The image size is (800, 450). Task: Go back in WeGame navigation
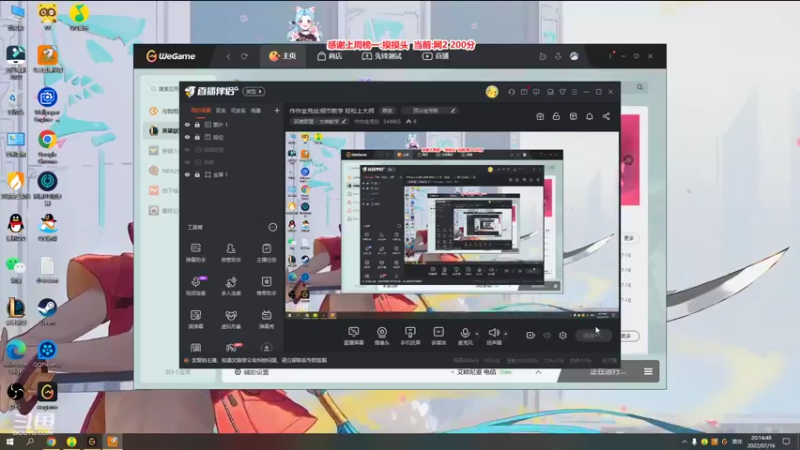coord(228,56)
